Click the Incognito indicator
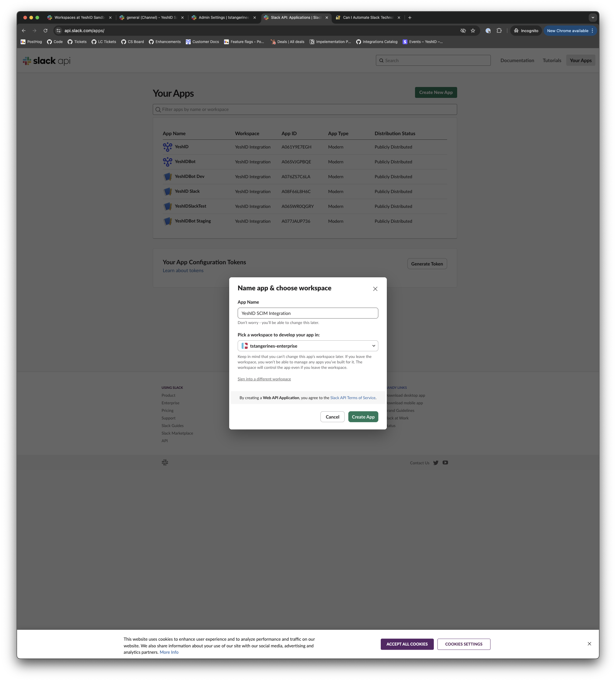This screenshot has width=616, height=681. click(x=526, y=31)
